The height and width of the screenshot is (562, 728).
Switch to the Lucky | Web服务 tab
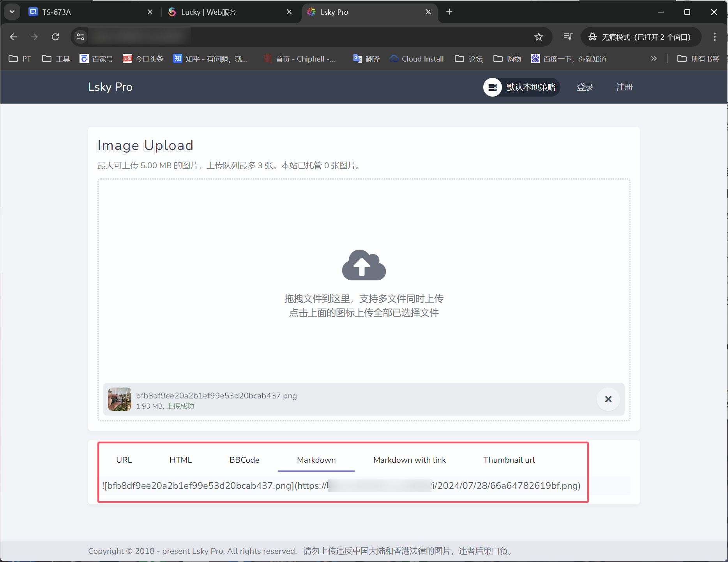[230, 12]
